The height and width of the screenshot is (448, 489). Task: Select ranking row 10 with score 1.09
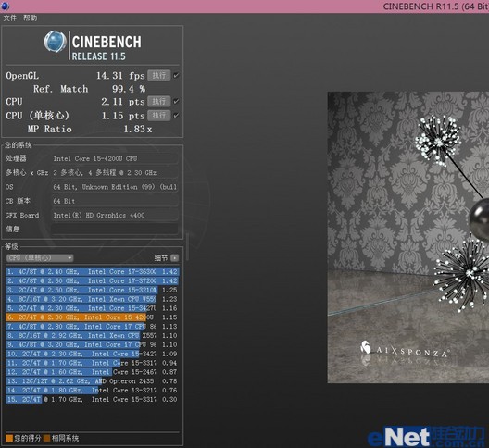coord(93,354)
